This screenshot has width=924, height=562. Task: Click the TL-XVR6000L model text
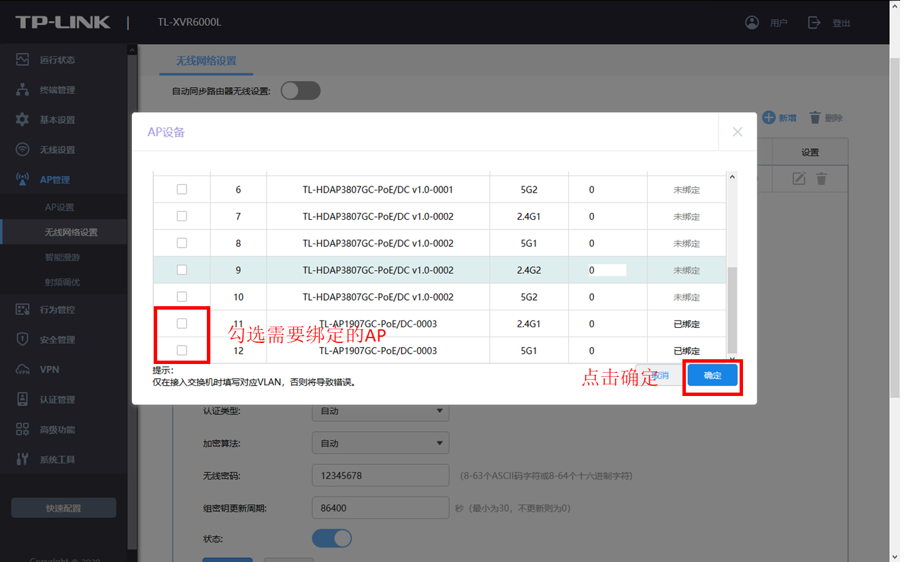[x=189, y=22]
